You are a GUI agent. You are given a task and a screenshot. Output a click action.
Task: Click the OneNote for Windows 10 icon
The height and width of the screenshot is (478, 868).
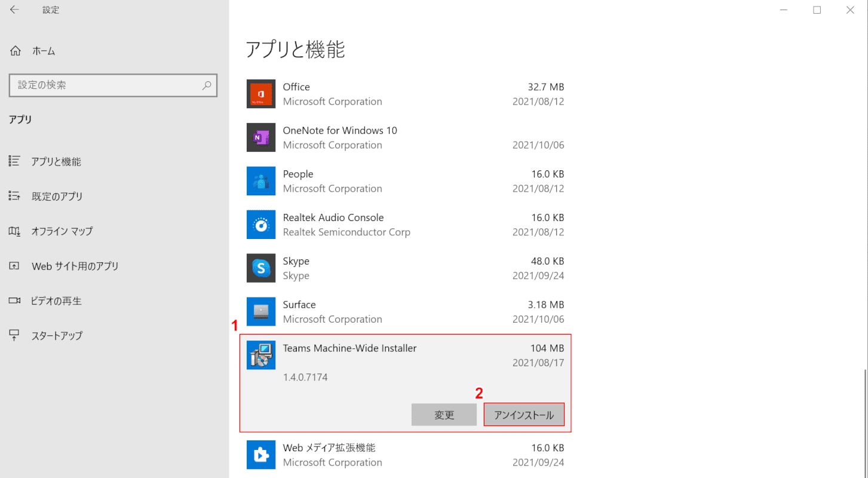click(x=261, y=137)
